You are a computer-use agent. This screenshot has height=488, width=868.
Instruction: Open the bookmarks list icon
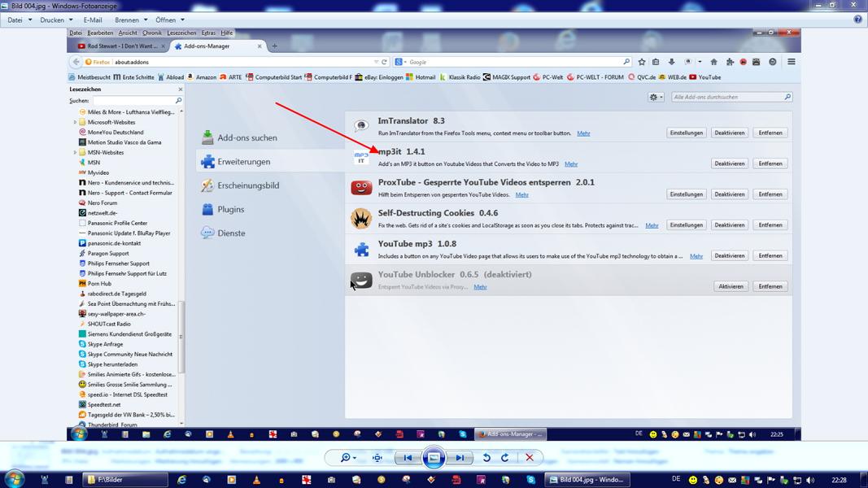[656, 62]
